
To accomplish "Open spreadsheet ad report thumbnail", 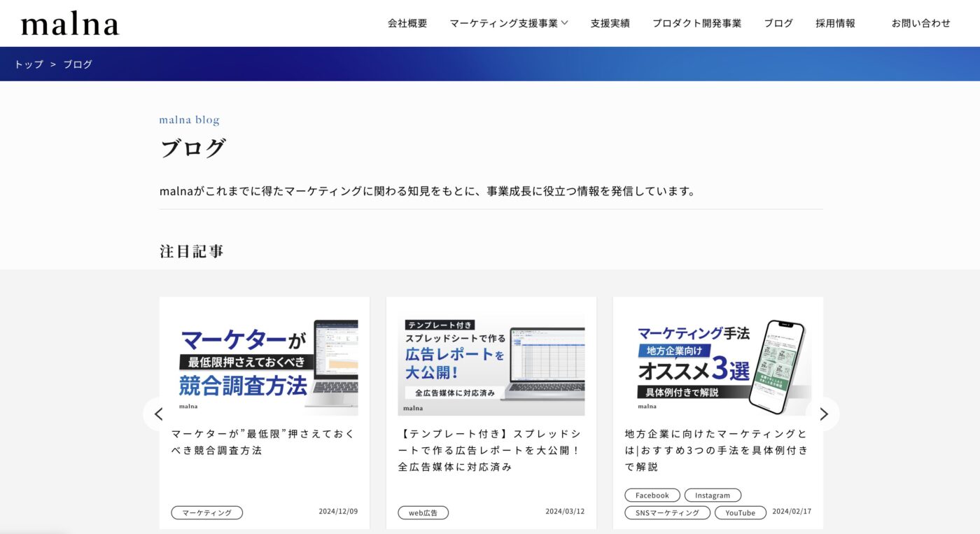I will click(491, 363).
